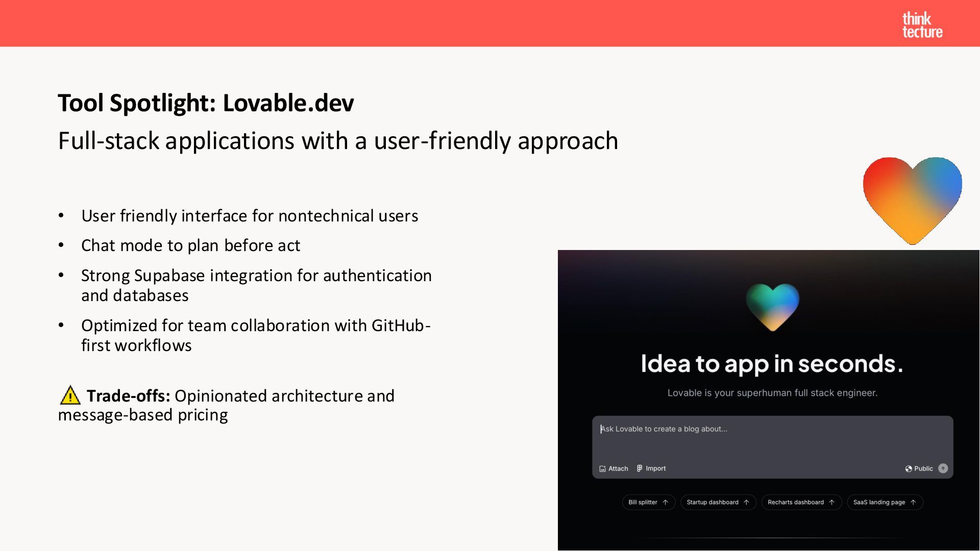Choose the Startup dashboard suggestion
The image size is (980, 551).
718,503
